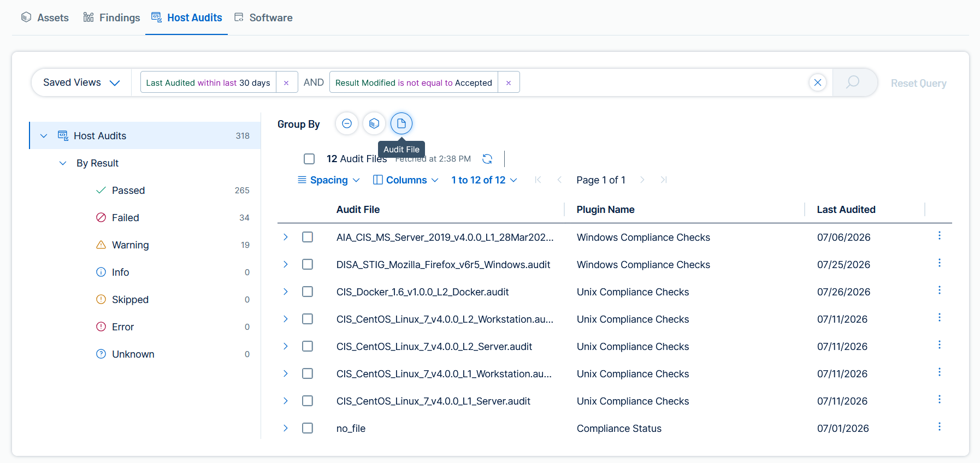Filter by Passed results
Image resolution: width=980 pixels, height=463 pixels.
click(x=172, y=191)
